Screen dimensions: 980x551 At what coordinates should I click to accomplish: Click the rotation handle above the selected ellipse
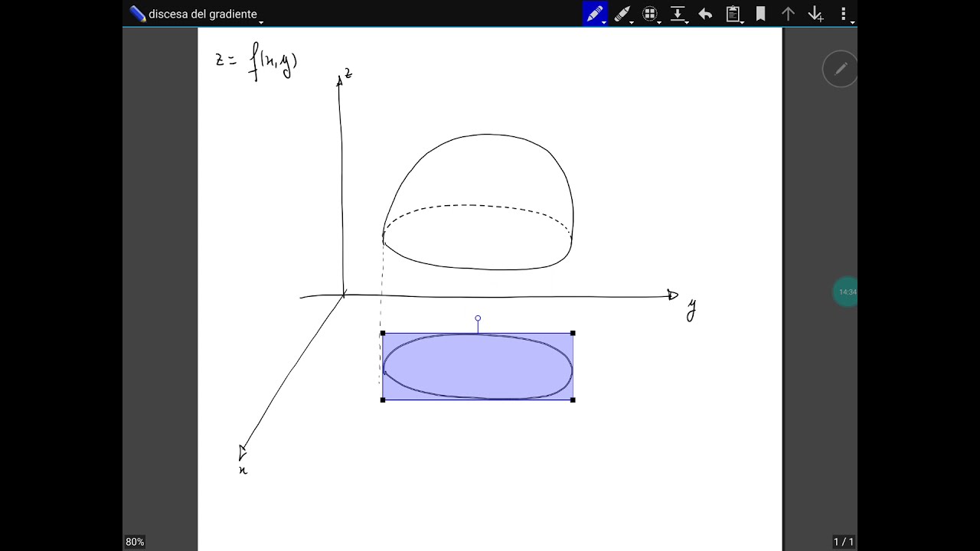tap(478, 318)
